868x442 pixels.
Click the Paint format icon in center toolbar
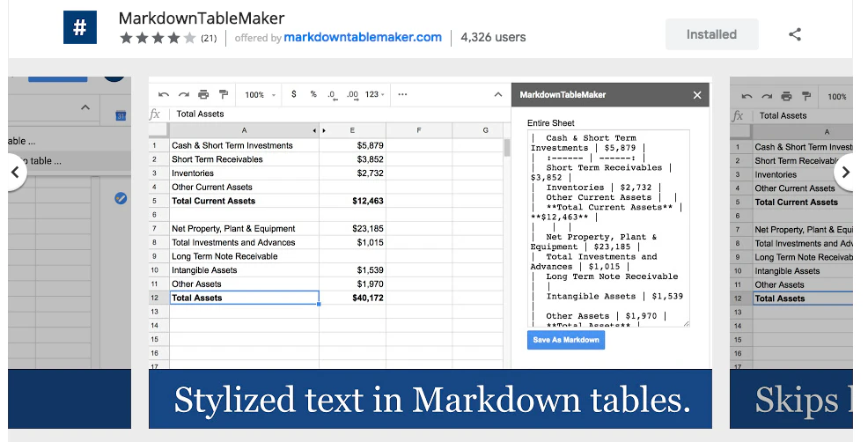(223, 95)
